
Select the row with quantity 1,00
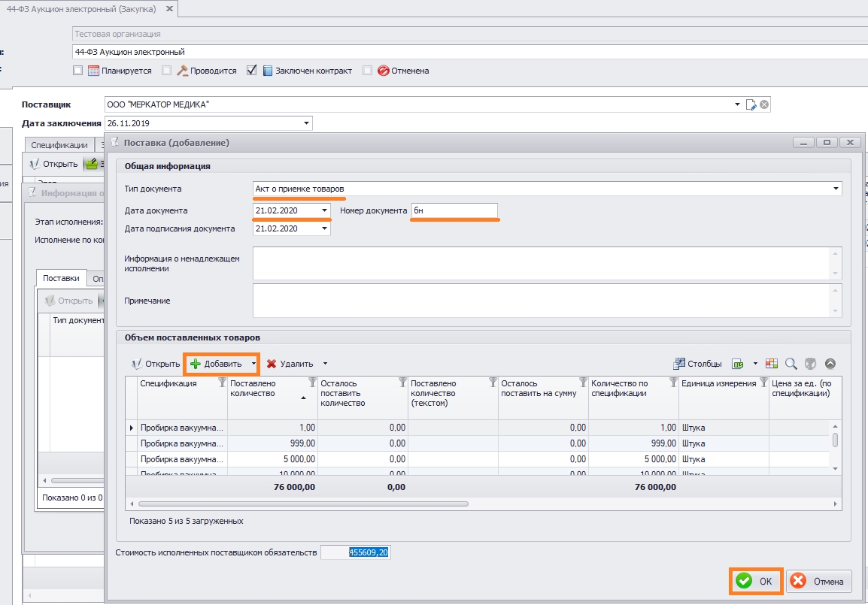coord(477,428)
